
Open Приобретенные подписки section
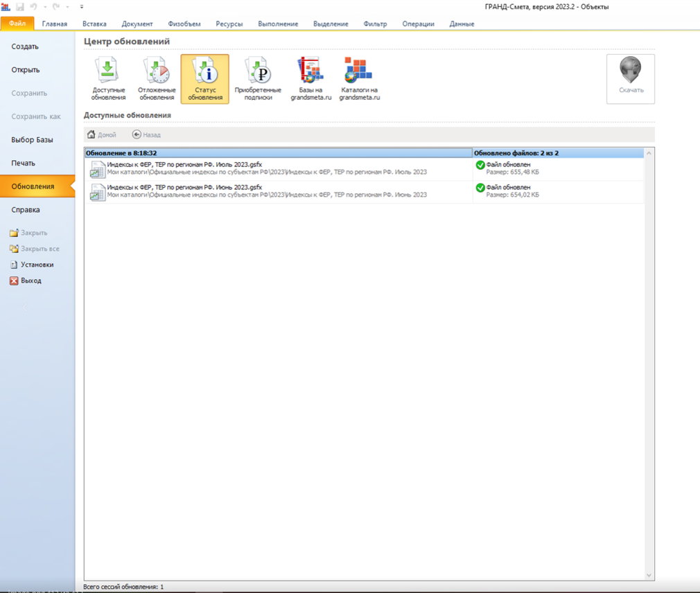pos(258,79)
